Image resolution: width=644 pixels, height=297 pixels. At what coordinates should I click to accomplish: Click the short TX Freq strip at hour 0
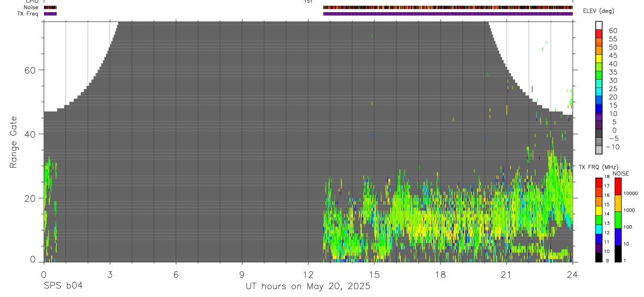point(50,14)
